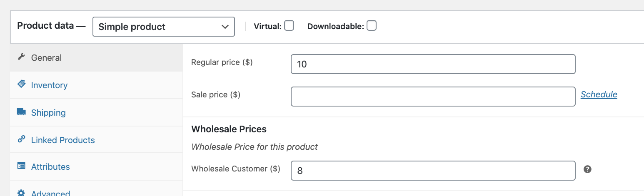This screenshot has height=196, width=644.
Task: Focus the Regular price field
Action: point(433,64)
